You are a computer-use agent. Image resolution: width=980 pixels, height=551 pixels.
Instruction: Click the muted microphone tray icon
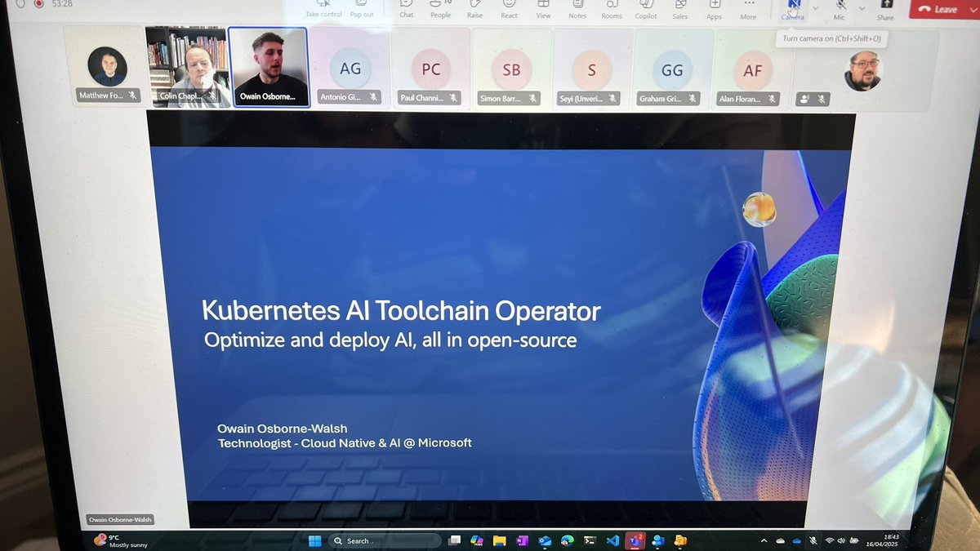[813, 540]
